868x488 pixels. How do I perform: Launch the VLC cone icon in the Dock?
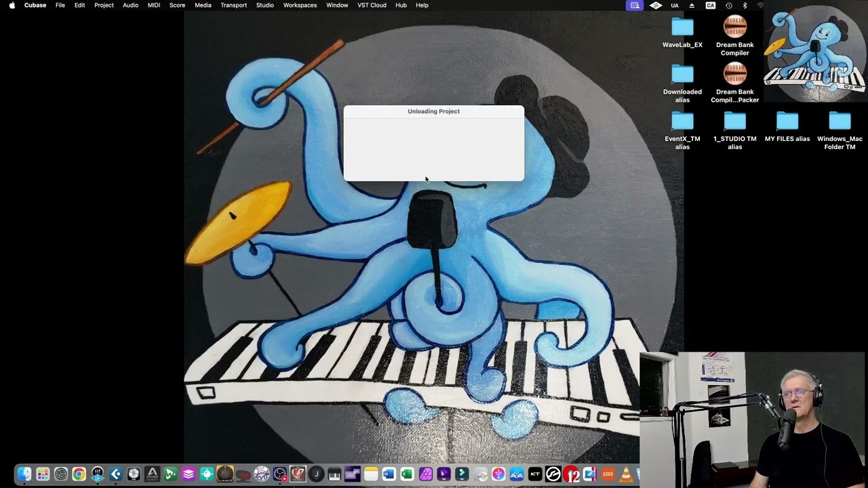point(626,474)
